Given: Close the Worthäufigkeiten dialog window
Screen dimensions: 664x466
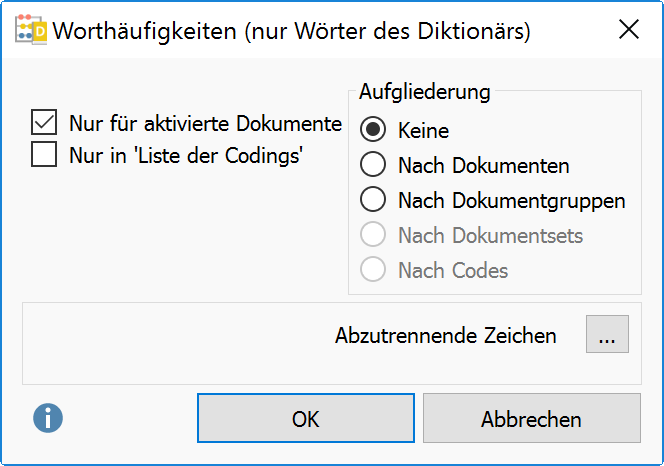Looking at the screenshot, I should point(628,29).
